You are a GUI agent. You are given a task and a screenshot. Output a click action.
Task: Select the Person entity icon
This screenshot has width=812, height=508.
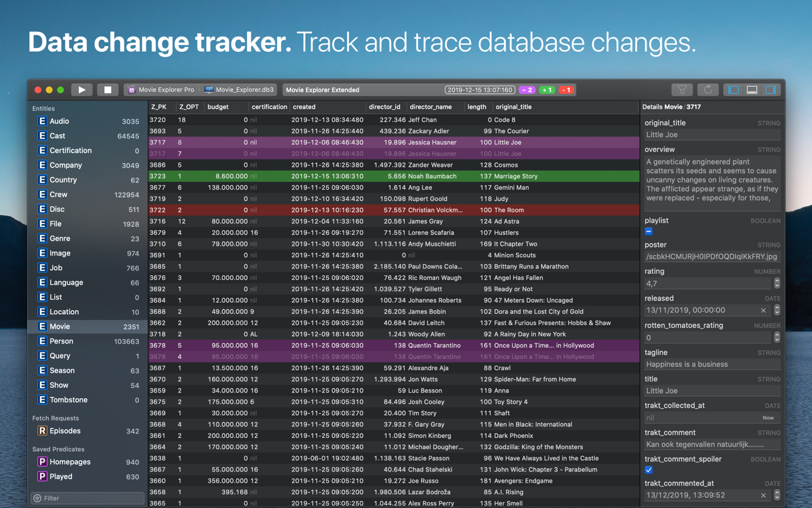pos(42,341)
